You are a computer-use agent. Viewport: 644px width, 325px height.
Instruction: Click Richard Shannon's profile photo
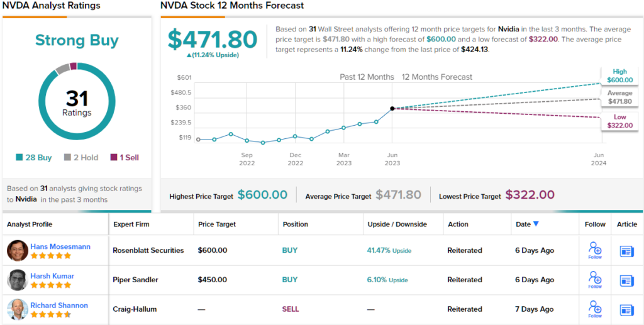18,309
